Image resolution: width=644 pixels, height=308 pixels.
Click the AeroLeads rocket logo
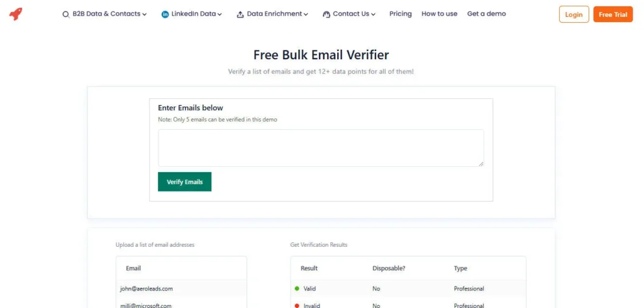pos(16,14)
